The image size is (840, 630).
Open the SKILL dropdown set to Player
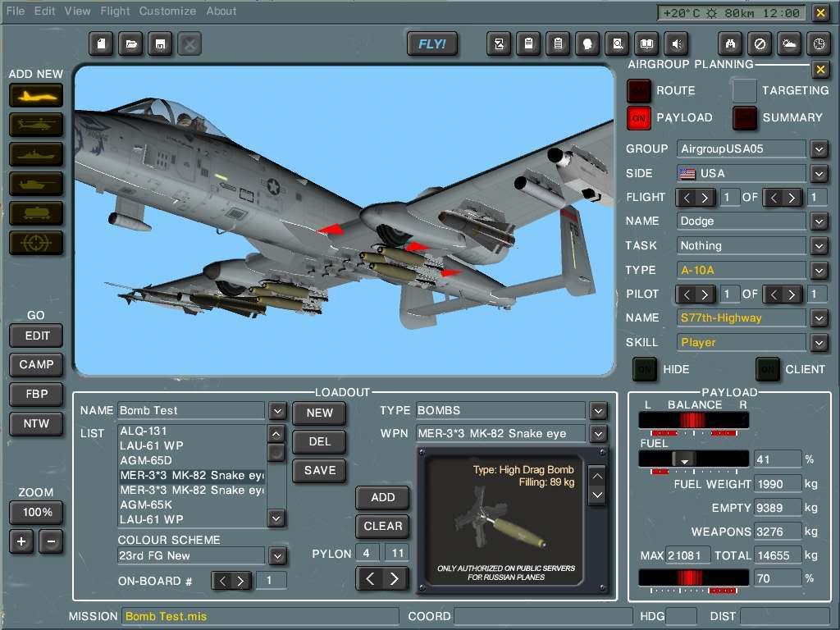tap(818, 342)
